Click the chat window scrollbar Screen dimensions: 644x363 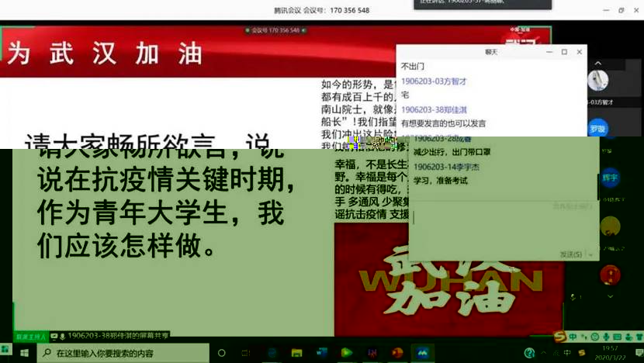point(598,187)
